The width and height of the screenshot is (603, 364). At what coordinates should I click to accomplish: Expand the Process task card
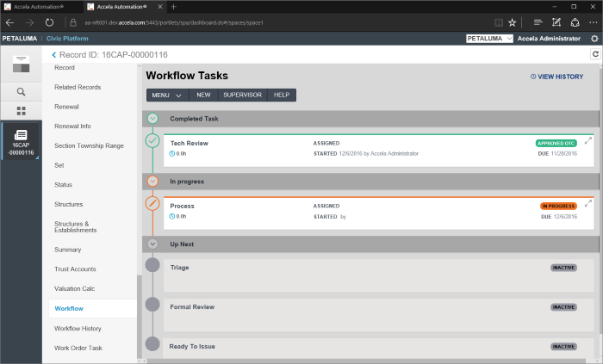(x=588, y=203)
